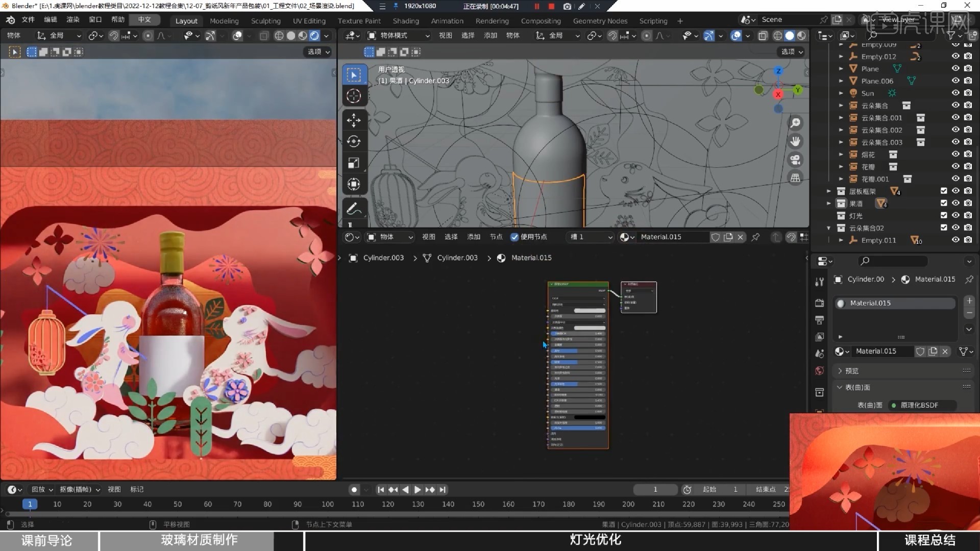Viewport: 980px width, 551px height.
Task: Toggle camera view icon in viewport
Action: pyautogui.click(x=795, y=160)
